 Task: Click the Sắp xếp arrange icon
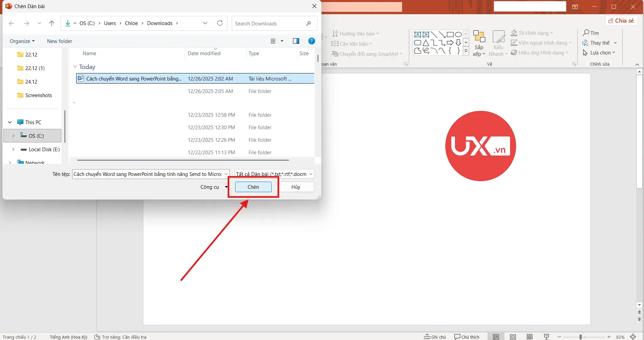coord(479,37)
